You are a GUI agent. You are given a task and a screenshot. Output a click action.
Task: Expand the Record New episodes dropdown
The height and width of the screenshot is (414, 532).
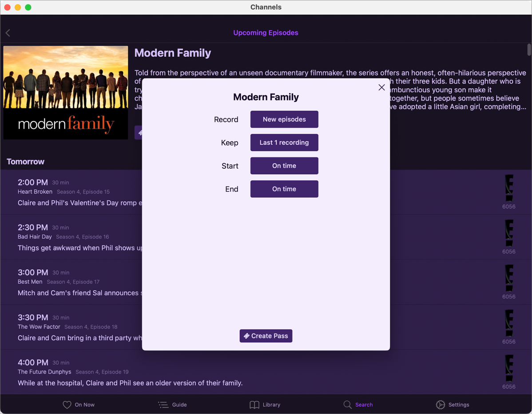(284, 119)
